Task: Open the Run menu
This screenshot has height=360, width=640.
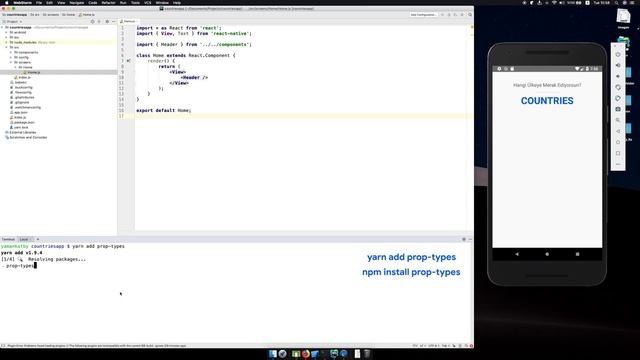Action: click(123, 2)
